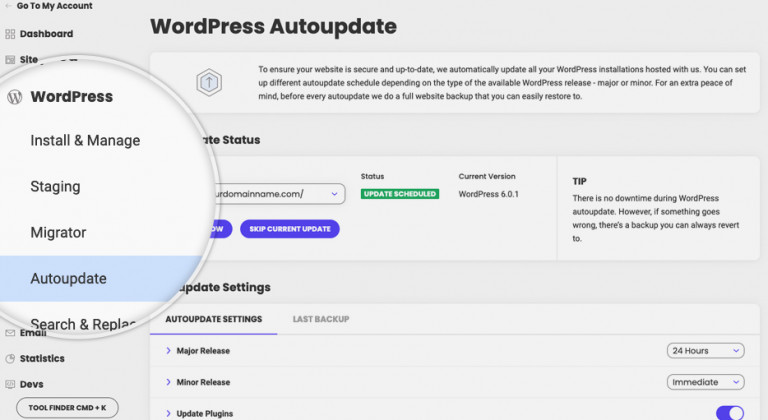This screenshot has width=768, height=420.
Task: Open the Dashboard icon in sidebar
Action: tap(10, 34)
